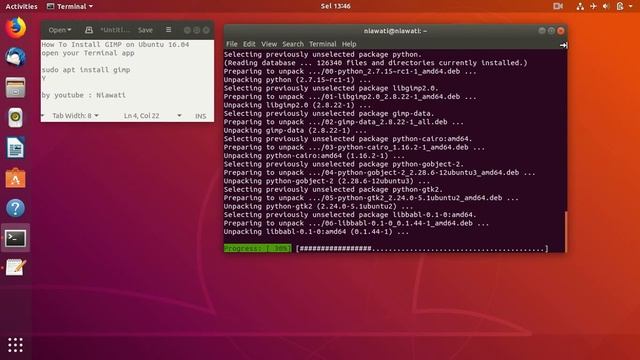This screenshot has height=360, width=640.
Task: Click "Unpacking gimp-data (2.8.22-1)" line
Action: pos(295,130)
